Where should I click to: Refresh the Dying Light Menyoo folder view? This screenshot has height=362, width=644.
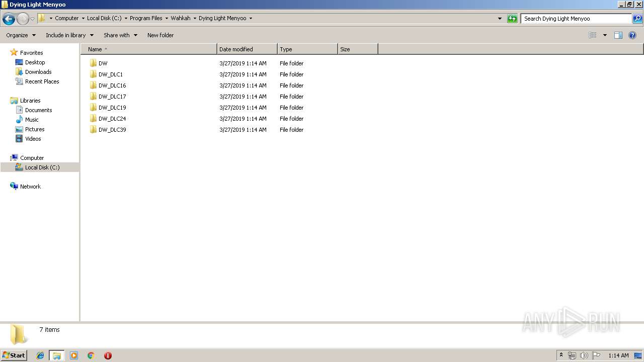click(x=512, y=19)
